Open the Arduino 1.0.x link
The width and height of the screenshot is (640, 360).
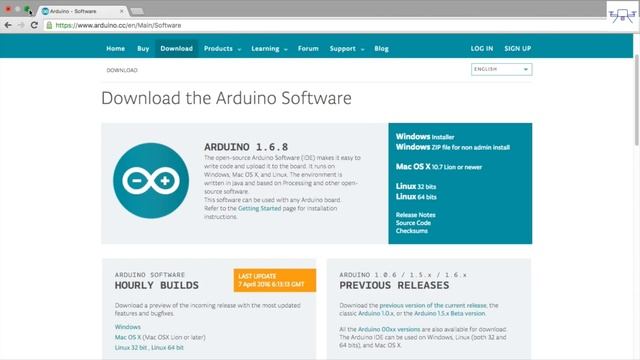tap(376, 313)
